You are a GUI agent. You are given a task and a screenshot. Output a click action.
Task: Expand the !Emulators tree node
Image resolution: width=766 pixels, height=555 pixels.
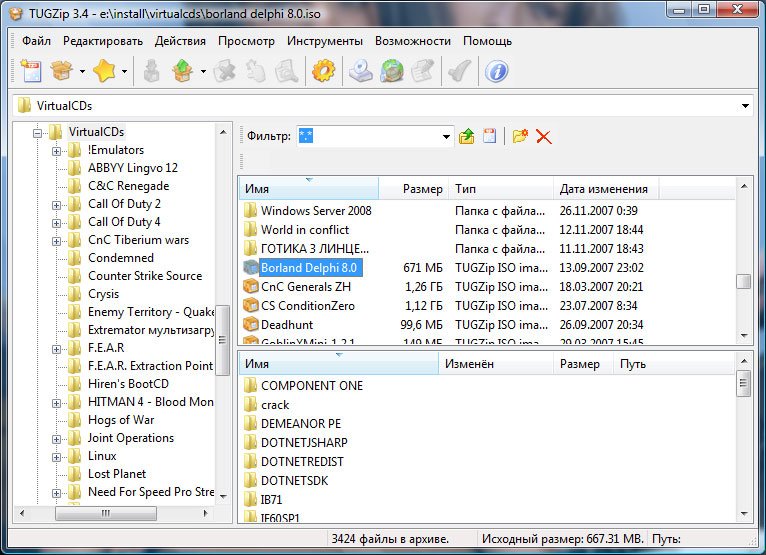click(x=56, y=151)
